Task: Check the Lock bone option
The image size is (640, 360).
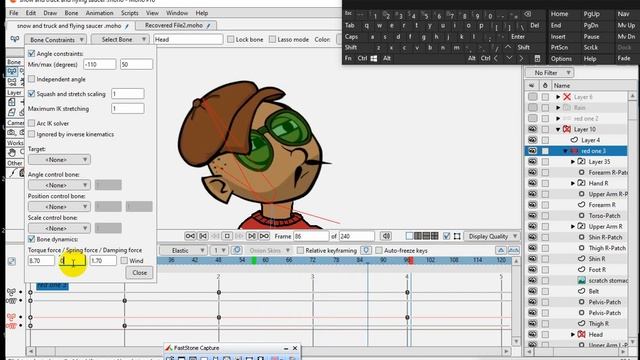Action: coord(231,39)
